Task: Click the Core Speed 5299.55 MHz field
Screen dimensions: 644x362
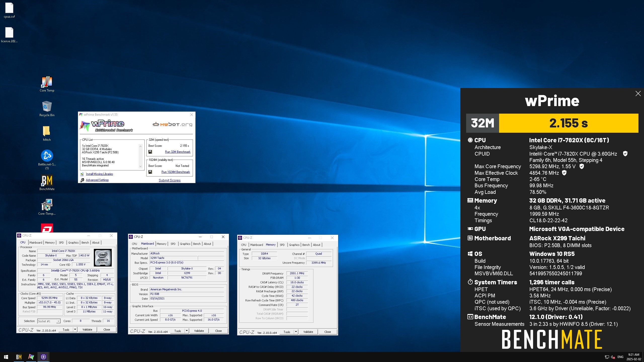Action: [x=50, y=298]
